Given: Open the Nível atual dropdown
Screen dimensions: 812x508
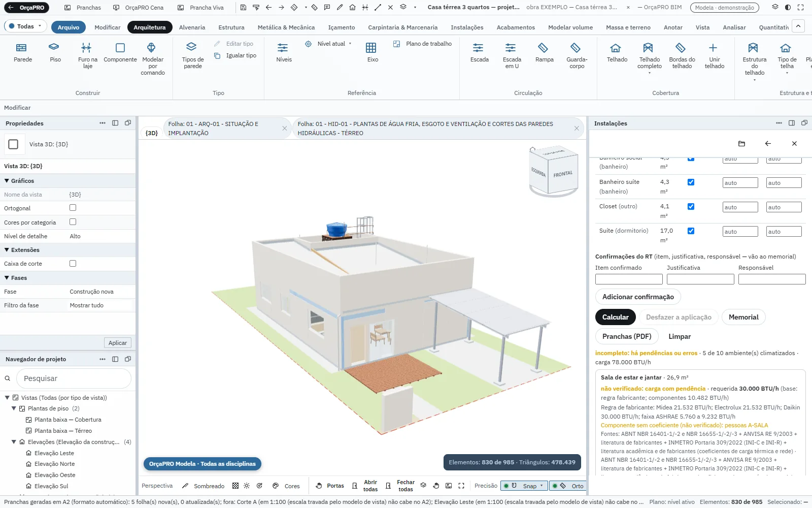Looking at the screenshot, I should coord(328,44).
